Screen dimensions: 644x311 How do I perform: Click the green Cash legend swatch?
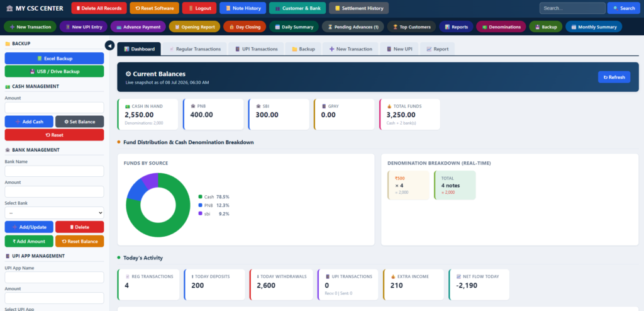pos(201,196)
